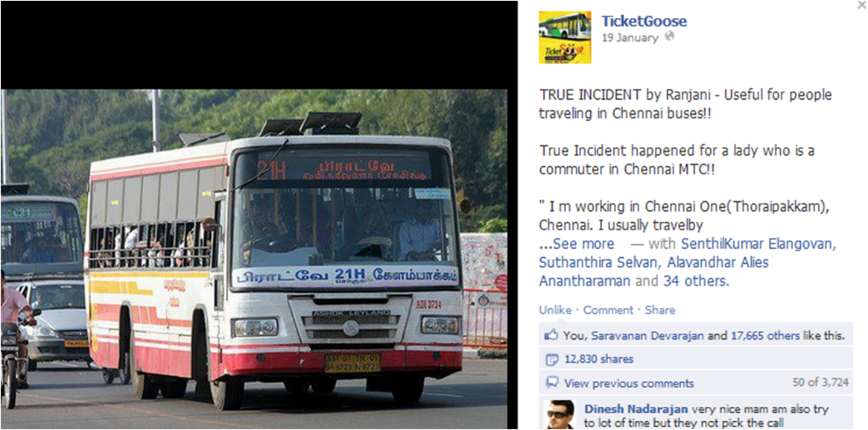This screenshot has height=430, width=868.
Task: Open Suthanthira Selvan's profile
Action: point(600,262)
